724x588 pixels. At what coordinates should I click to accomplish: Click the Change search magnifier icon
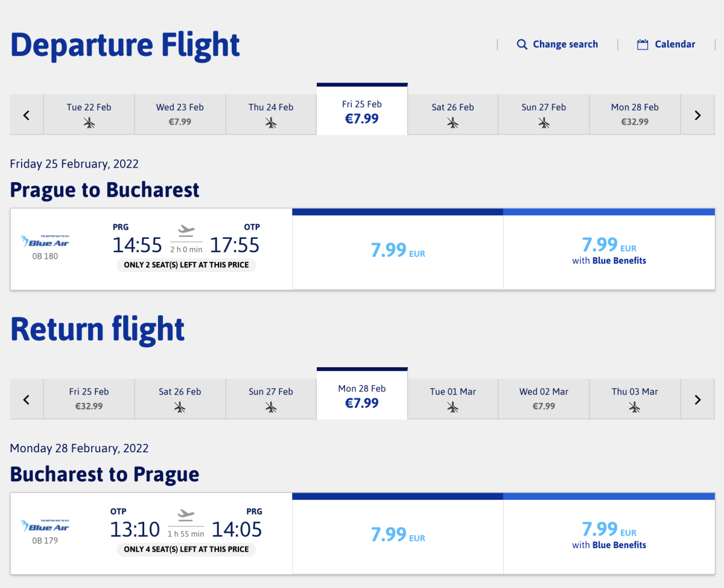tap(522, 45)
